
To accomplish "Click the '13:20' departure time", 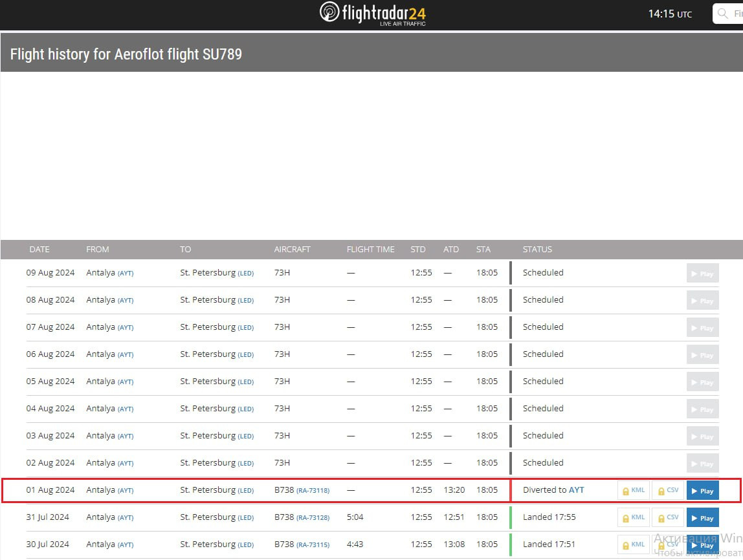I will (x=454, y=490).
